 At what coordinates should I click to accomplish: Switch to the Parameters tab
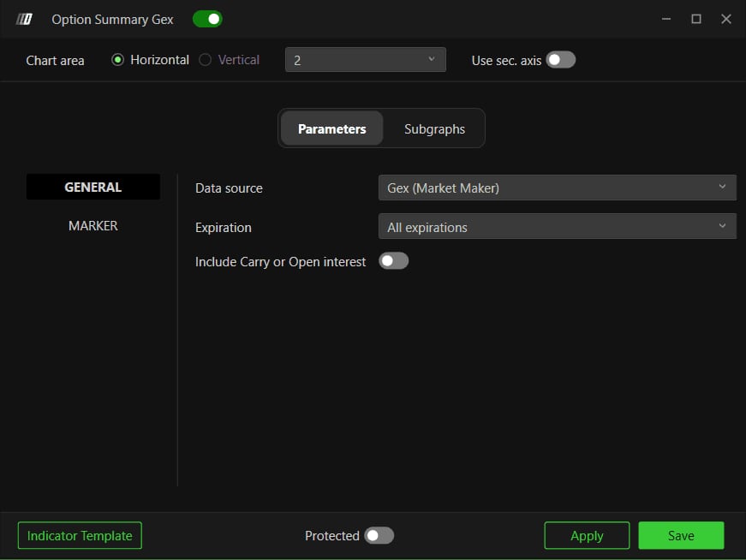[x=332, y=128]
